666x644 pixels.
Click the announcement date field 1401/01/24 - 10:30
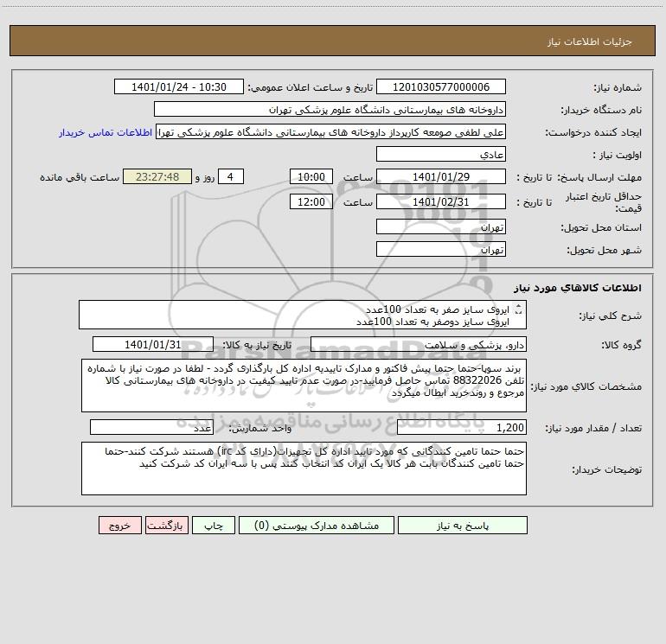(179, 86)
